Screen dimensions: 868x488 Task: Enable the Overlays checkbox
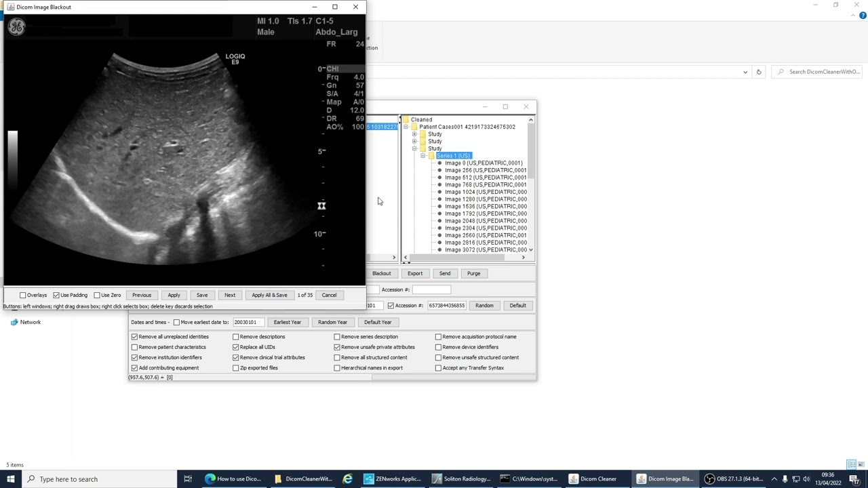point(23,295)
